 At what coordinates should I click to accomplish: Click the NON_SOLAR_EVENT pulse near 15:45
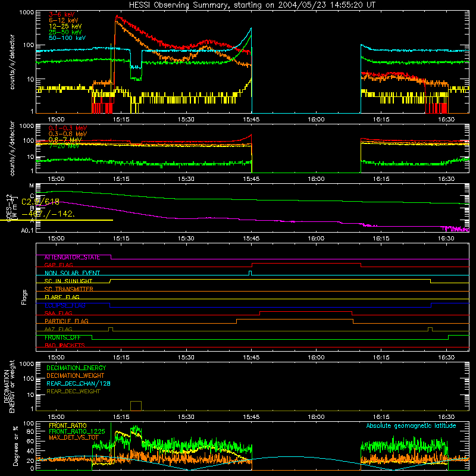[250, 273]
